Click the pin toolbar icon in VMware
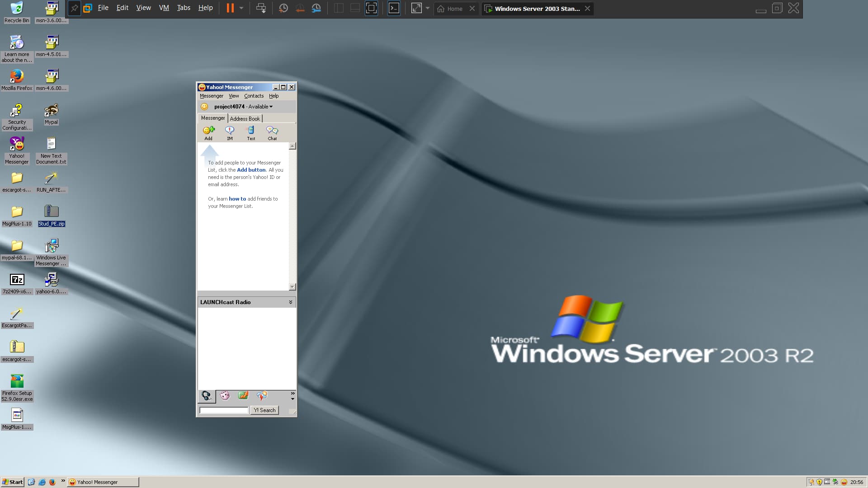Viewport: 868px width, 488px height. point(74,8)
